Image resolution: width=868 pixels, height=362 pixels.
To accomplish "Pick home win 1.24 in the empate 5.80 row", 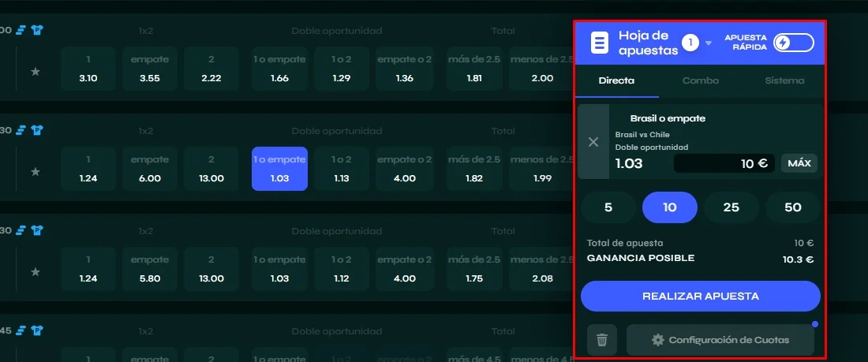I will point(88,269).
